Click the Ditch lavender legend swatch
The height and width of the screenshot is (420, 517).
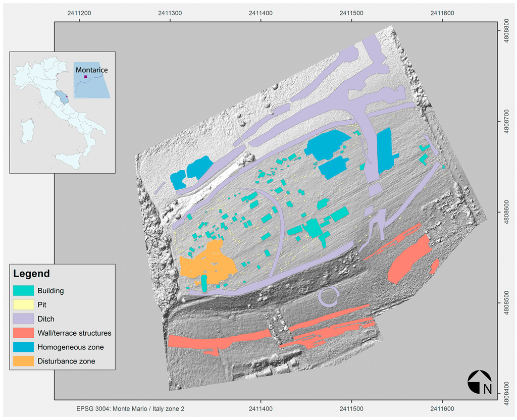pos(24,319)
